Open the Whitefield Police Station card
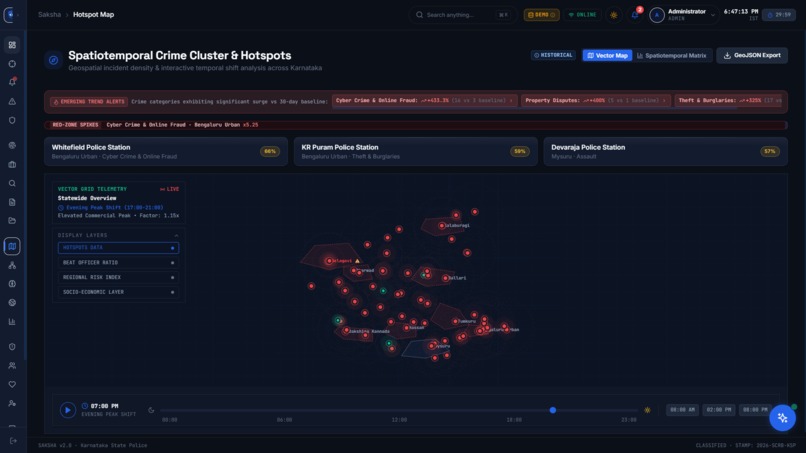Screen dimensions: 806x453 166,152
